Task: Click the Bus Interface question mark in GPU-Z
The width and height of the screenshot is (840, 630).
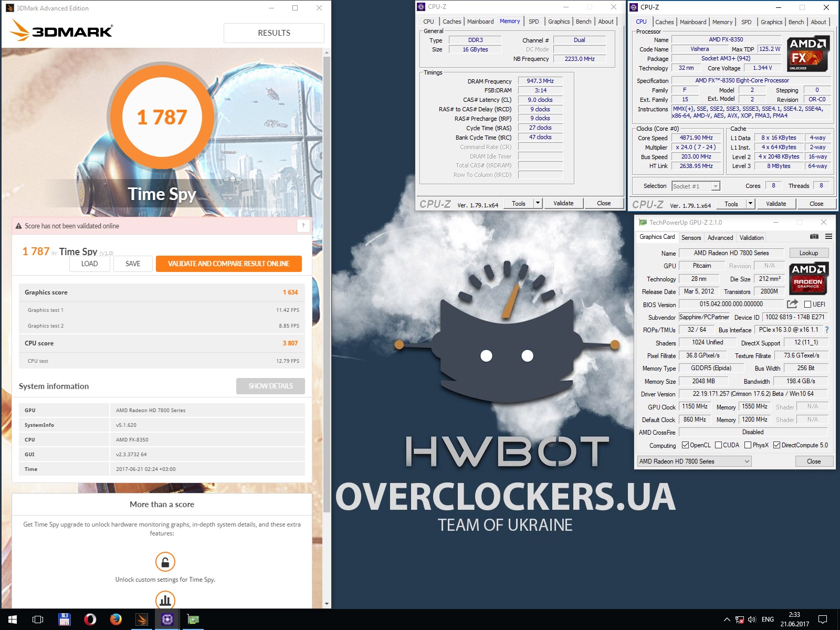Action: tap(827, 330)
